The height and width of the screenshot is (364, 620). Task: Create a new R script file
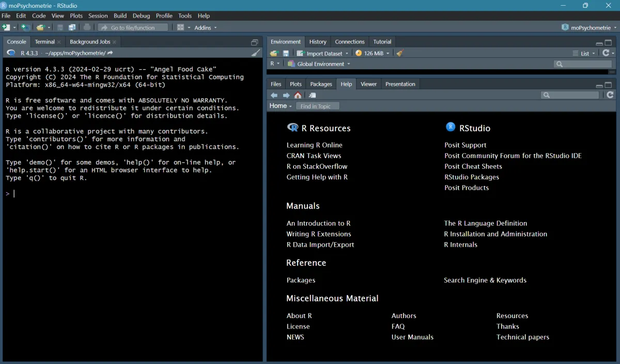[6, 27]
